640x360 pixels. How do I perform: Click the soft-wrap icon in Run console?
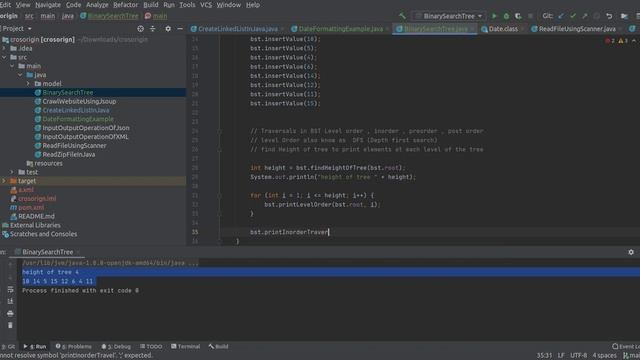[x=10, y=289]
